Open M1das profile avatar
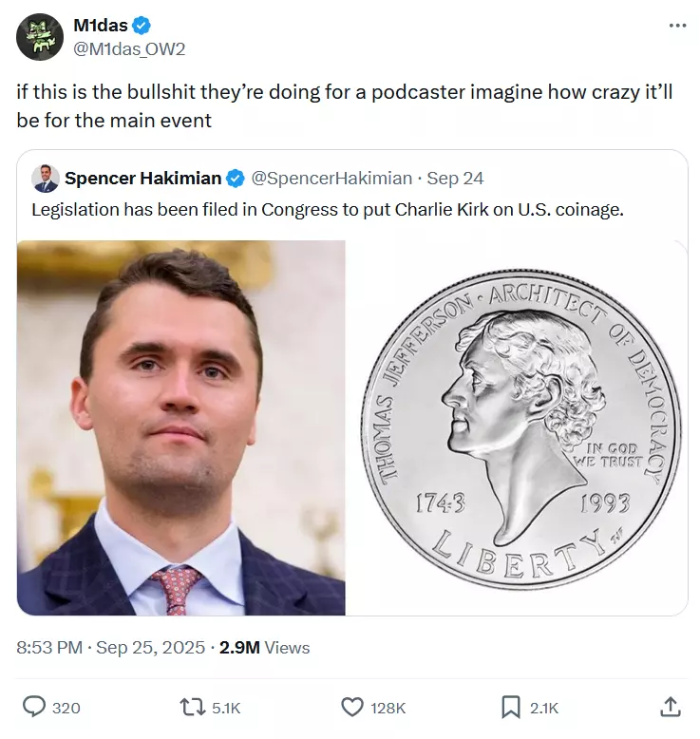Viewport: 700px width, 739px height. click(40, 37)
